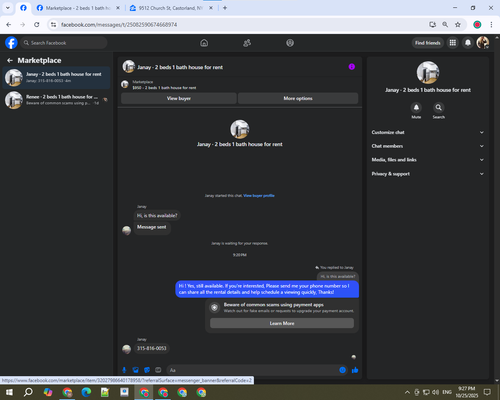Viewport: 500px width, 400px height.
Task: Click the Chrome site information icon
Action: coord(53,25)
